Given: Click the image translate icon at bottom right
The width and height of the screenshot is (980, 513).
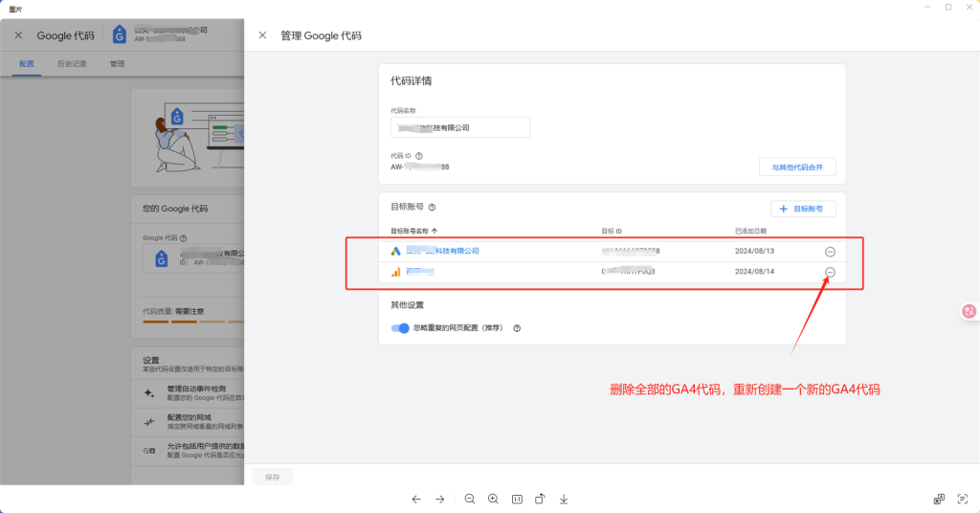Looking at the screenshot, I should pyautogui.click(x=939, y=499).
